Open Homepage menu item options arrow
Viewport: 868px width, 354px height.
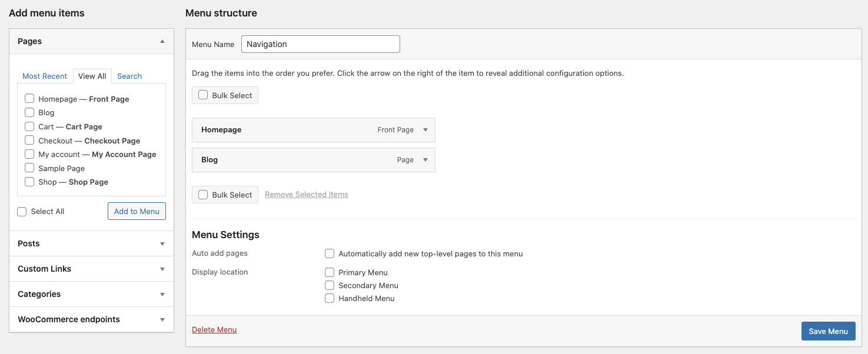(x=425, y=130)
